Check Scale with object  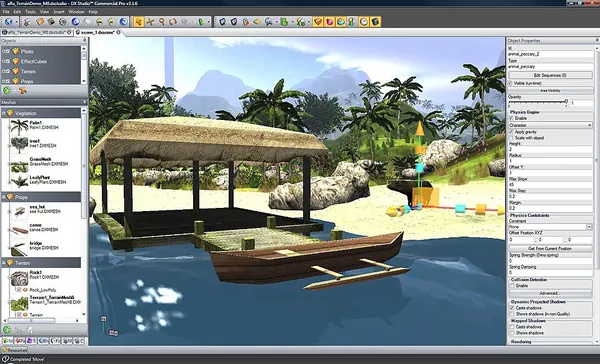tap(512, 138)
